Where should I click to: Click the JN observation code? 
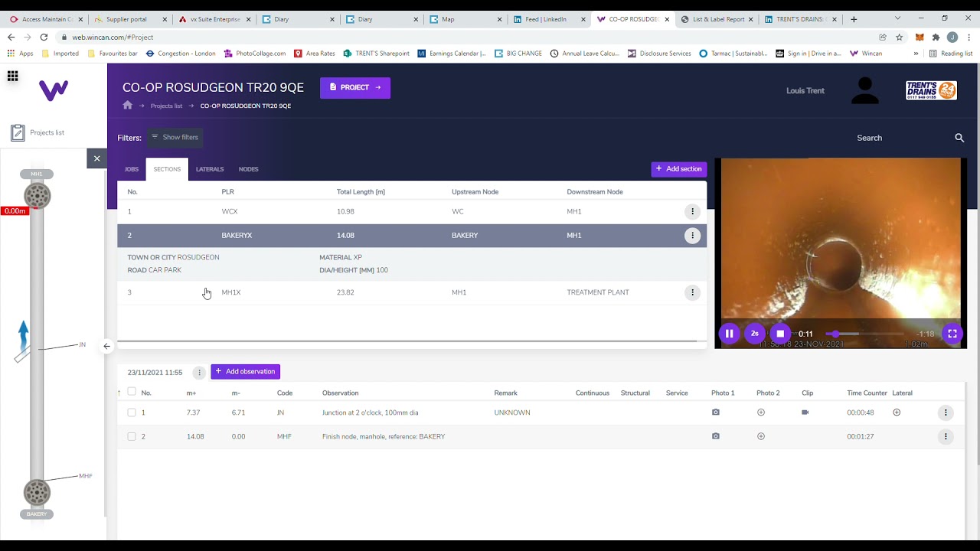click(280, 412)
